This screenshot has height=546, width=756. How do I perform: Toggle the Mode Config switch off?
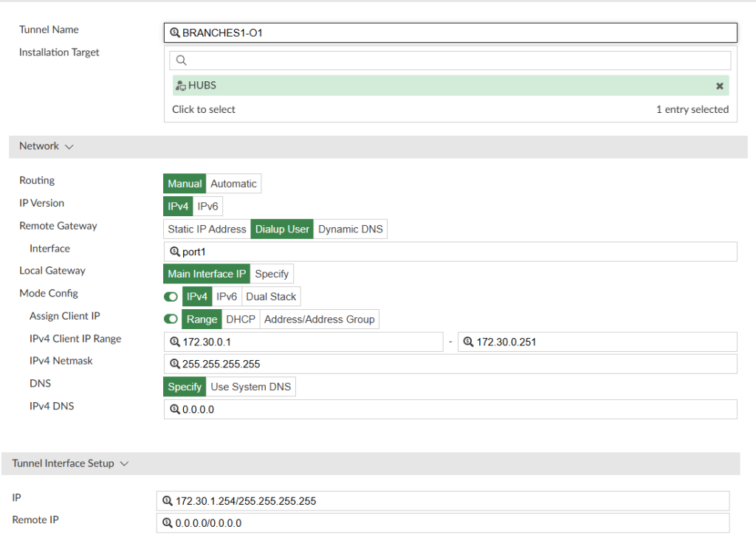point(171,297)
